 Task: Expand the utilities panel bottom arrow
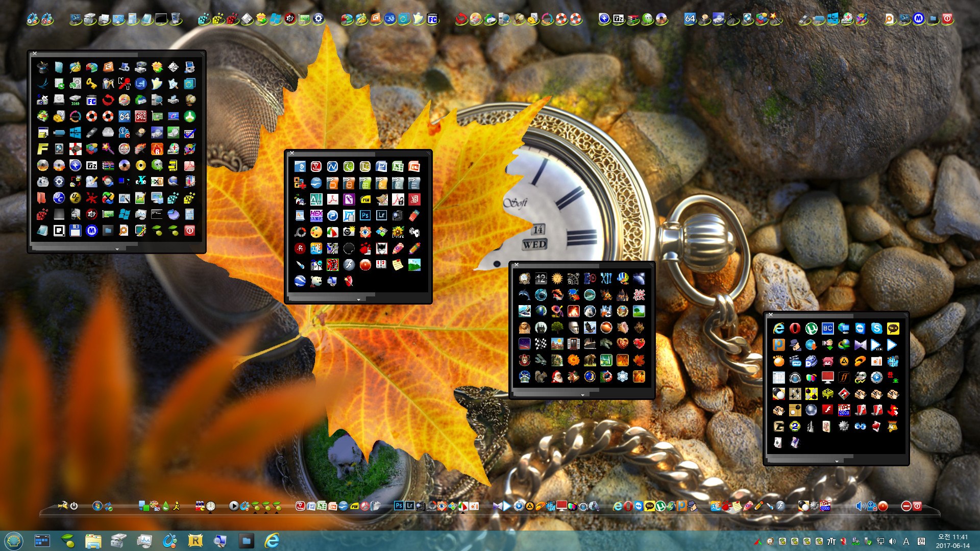click(117, 249)
